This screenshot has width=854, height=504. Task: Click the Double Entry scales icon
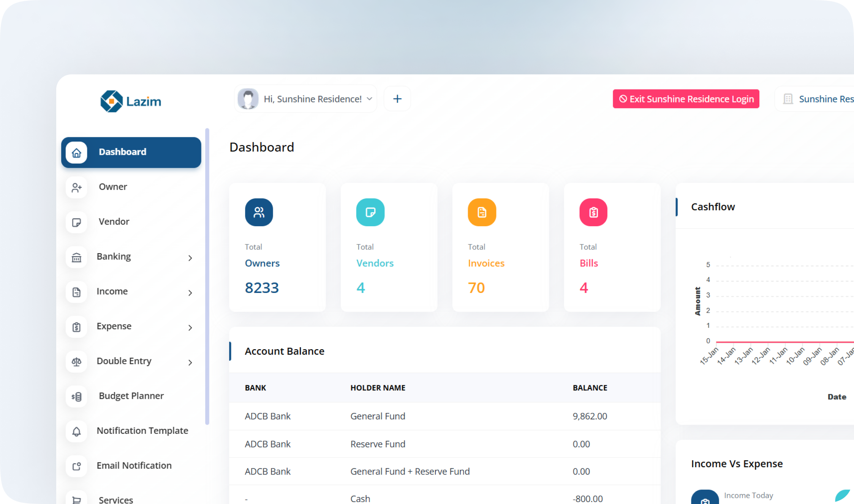coord(76,362)
